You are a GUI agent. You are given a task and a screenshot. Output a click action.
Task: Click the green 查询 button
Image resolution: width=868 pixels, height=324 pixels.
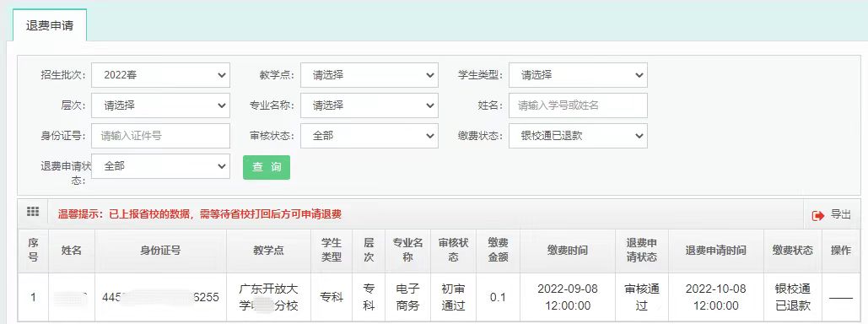[x=267, y=167]
